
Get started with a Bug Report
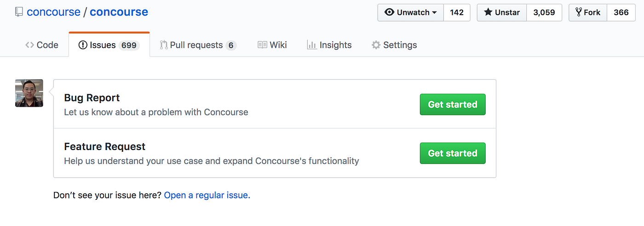(x=453, y=104)
